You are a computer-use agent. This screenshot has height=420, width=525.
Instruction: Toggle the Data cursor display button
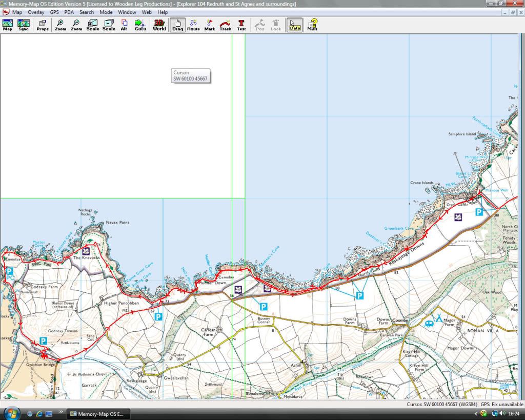tap(295, 25)
